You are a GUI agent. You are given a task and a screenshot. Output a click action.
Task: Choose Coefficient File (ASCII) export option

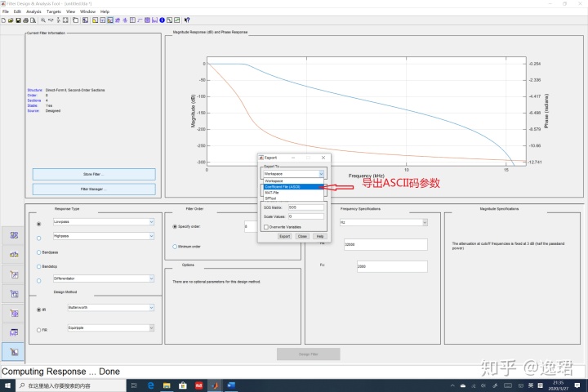tap(293, 187)
